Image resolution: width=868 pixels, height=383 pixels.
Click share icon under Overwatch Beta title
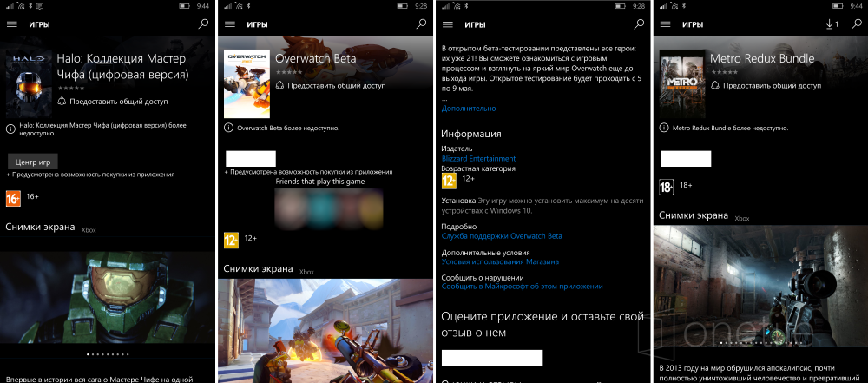tap(280, 85)
